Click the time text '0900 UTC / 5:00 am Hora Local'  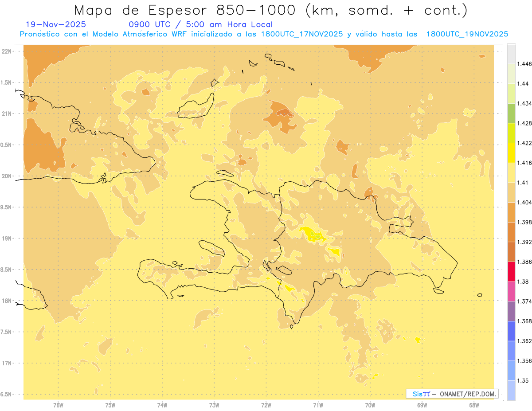click(200, 25)
